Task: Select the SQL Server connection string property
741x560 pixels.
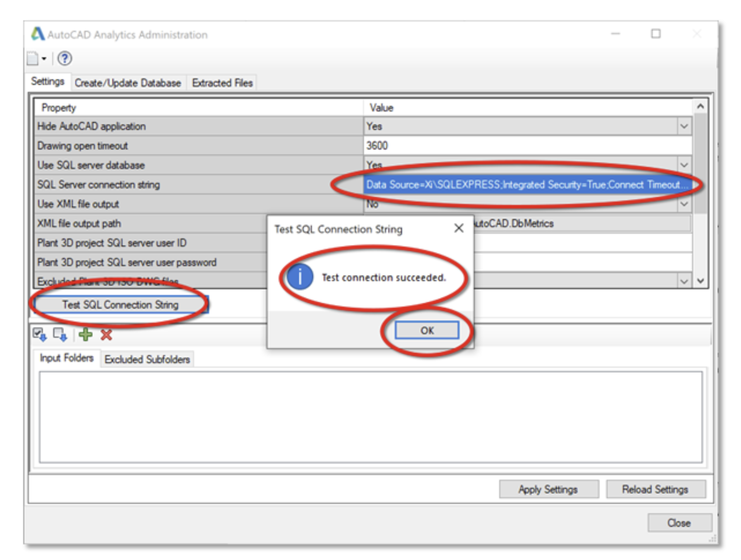Action: [x=199, y=184]
